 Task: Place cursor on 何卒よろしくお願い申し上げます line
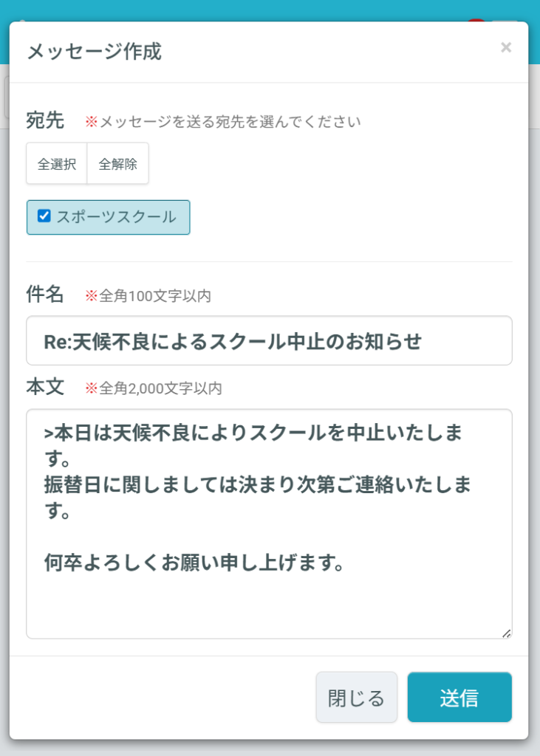tap(195, 564)
